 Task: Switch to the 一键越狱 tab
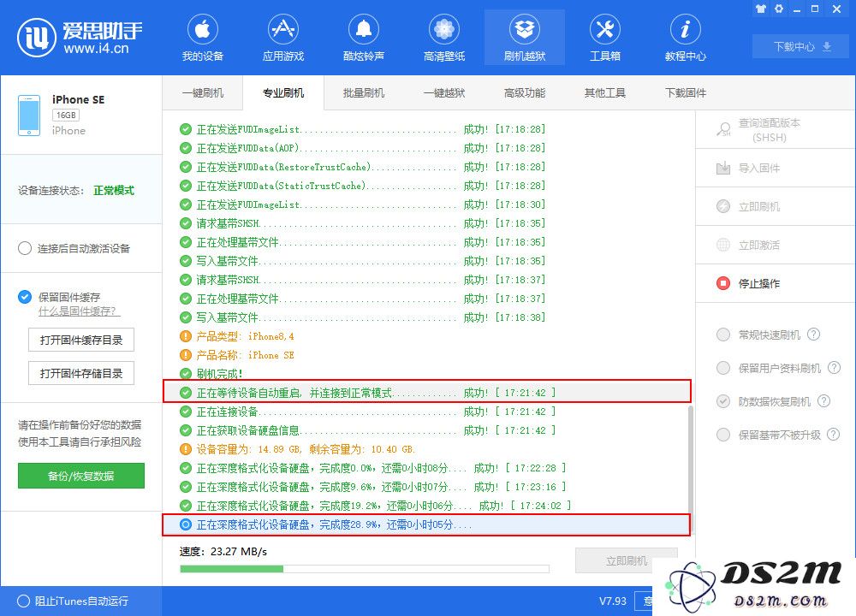pos(443,92)
